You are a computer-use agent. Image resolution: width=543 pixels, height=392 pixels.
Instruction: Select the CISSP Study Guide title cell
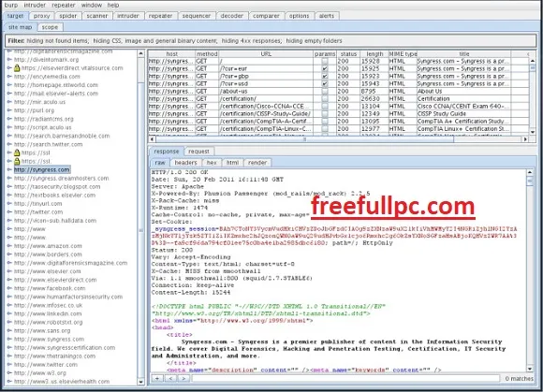pos(463,114)
